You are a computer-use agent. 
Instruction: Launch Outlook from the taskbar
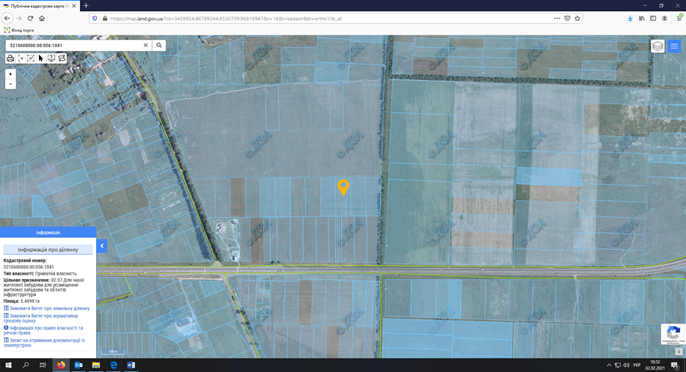(79, 365)
